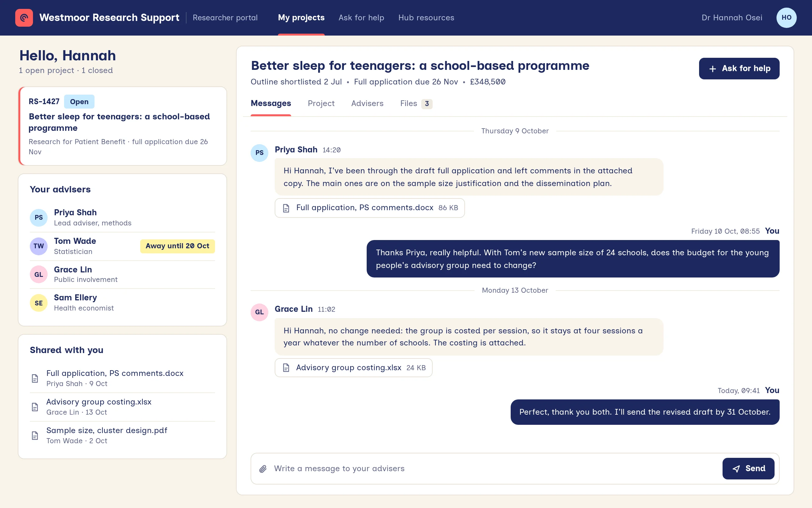Click the plus Ask for help button
Image resolution: width=812 pixels, height=508 pixels.
739,69
